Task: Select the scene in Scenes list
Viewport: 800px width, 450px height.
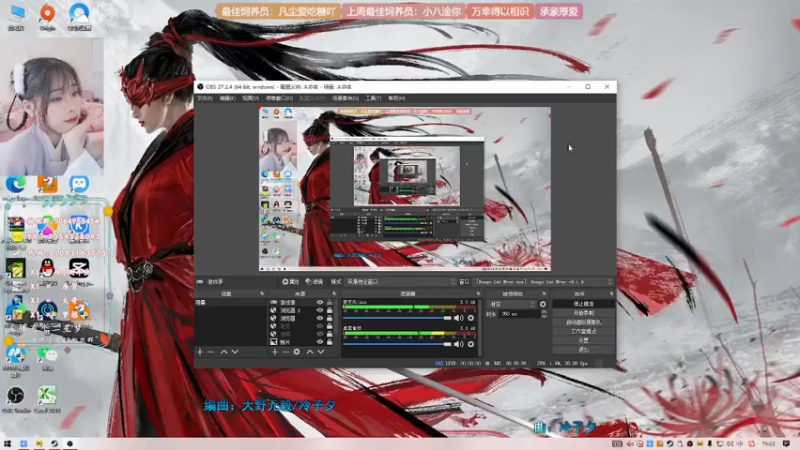Action: click(x=231, y=303)
